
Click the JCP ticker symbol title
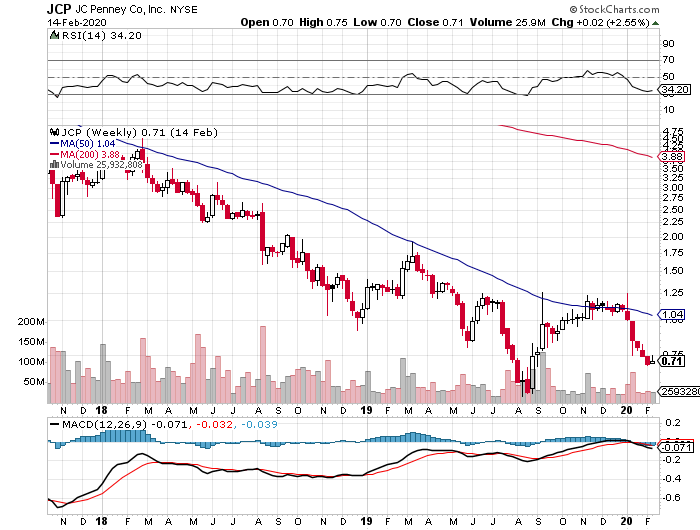pos(59,9)
